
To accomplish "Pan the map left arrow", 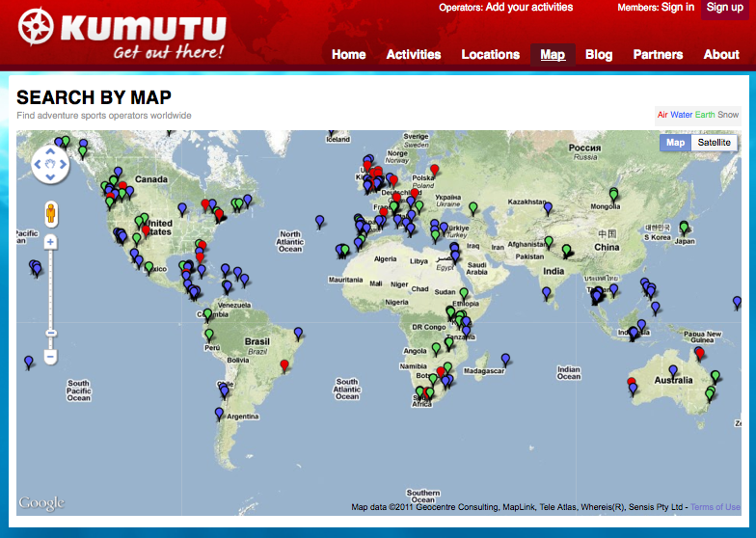I will [38, 164].
